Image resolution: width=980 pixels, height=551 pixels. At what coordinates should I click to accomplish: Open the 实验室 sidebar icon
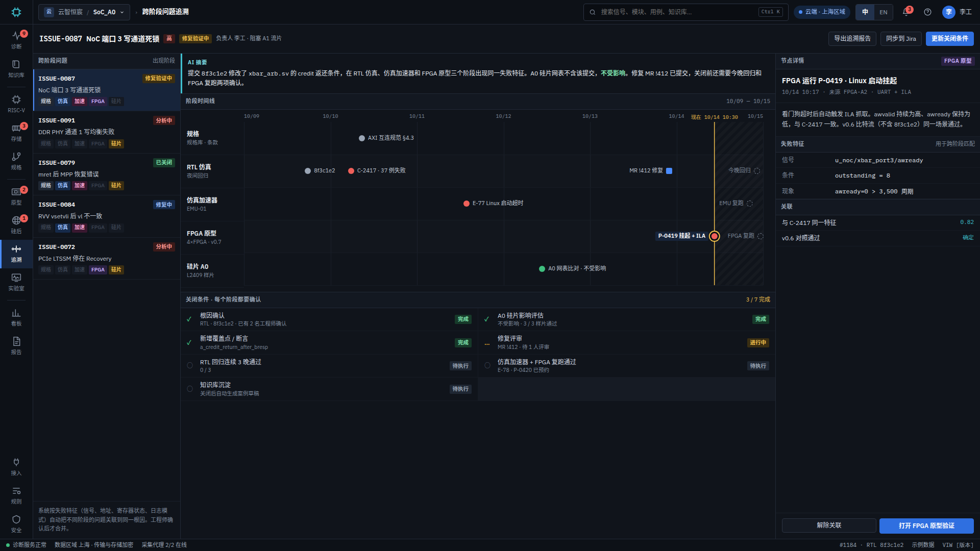16,282
